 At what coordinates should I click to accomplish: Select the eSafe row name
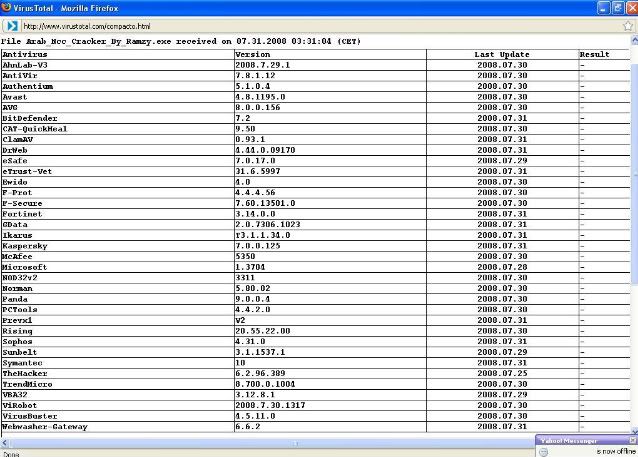[x=15, y=161]
